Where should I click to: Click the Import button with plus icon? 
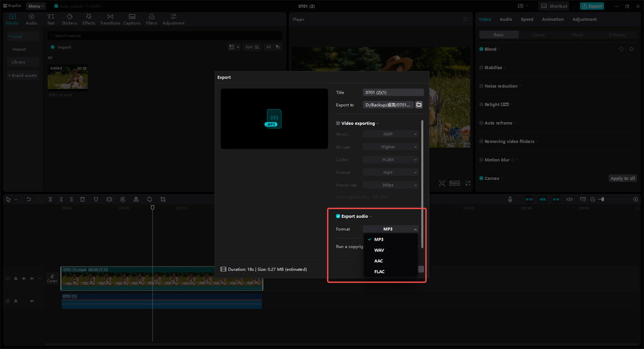point(61,47)
